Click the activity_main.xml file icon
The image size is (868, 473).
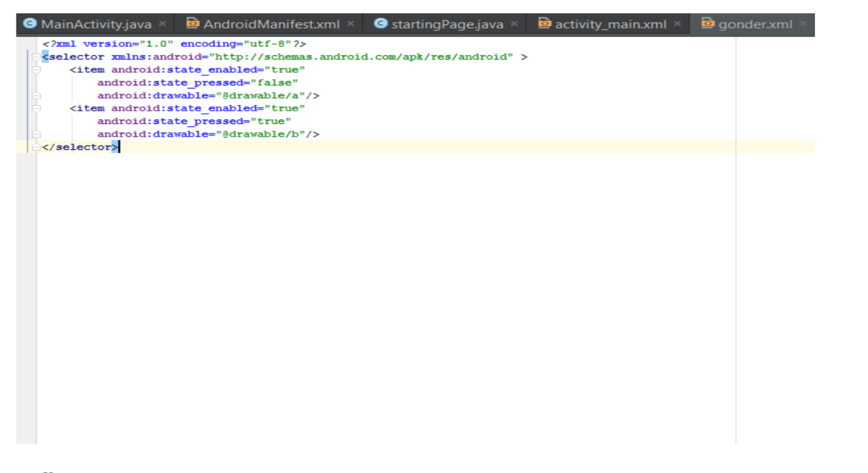pos(545,23)
